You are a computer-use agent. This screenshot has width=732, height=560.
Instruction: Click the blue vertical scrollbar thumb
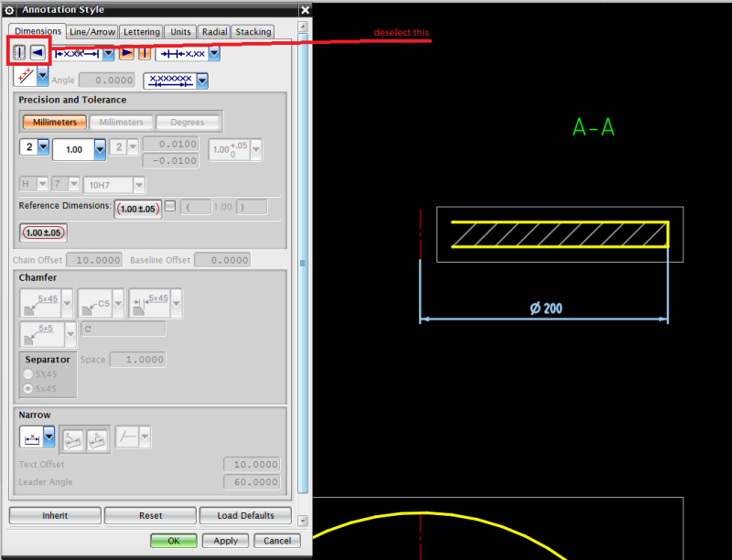(x=303, y=264)
